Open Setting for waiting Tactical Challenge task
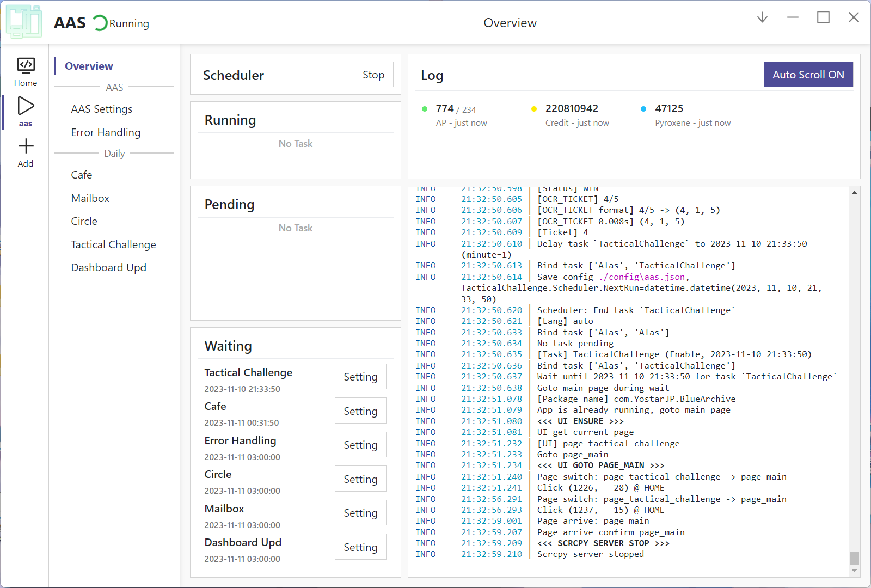Screen dimensions: 871x588 click(x=360, y=377)
